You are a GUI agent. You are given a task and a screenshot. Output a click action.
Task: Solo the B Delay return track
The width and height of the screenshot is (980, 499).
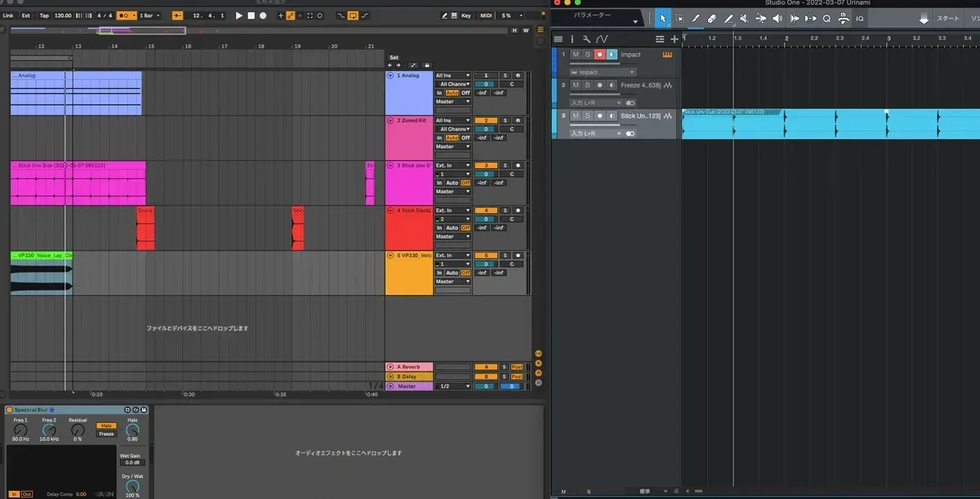(505, 376)
